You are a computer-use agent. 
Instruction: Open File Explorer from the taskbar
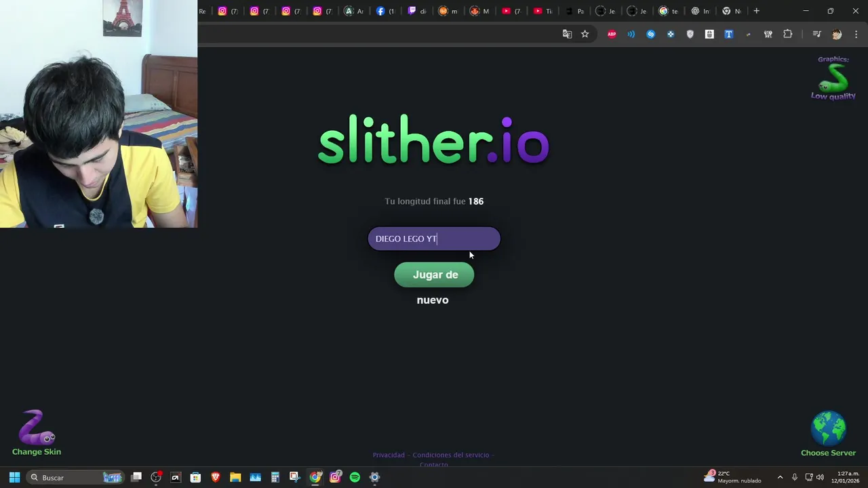tap(235, 477)
